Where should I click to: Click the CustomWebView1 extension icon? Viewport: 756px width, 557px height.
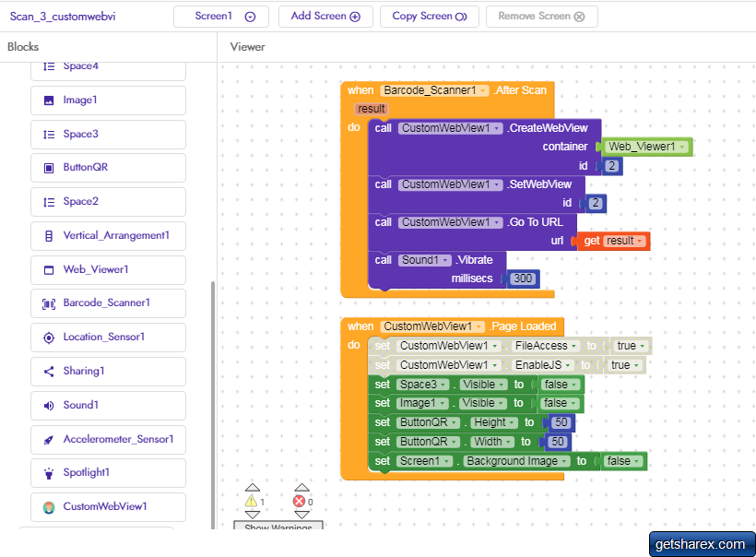pos(49,507)
